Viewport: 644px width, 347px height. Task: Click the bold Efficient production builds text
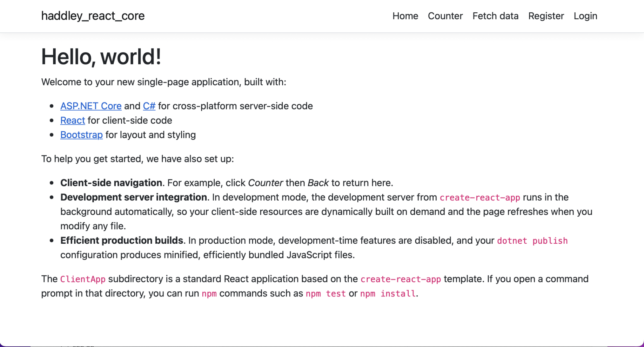121,241
